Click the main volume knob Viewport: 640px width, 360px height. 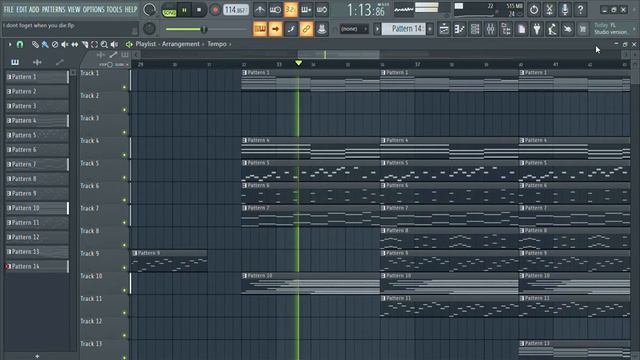pyautogui.click(x=149, y=10)
